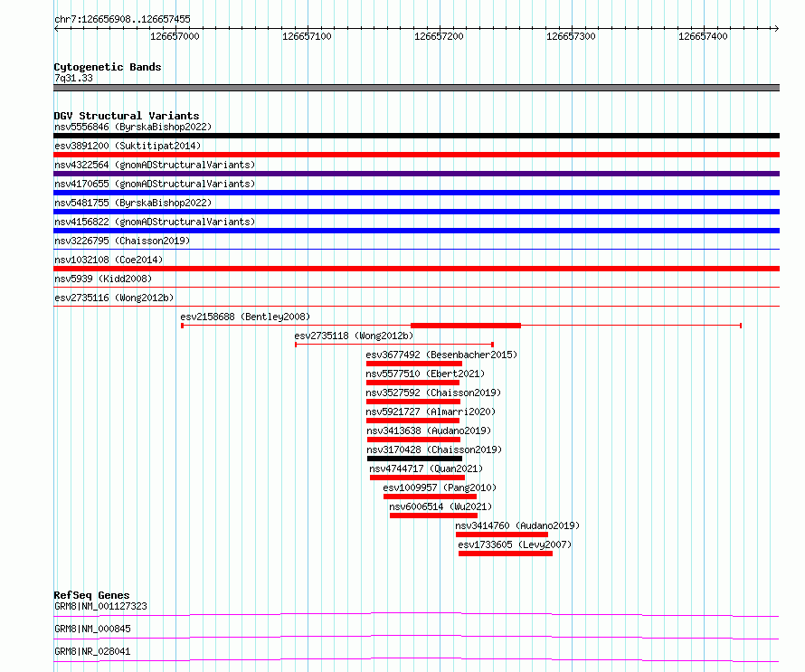Screen dimensions: 805x672
Task: Select nsv4744717 (Quan2021) label
Action: click(426, 469)
